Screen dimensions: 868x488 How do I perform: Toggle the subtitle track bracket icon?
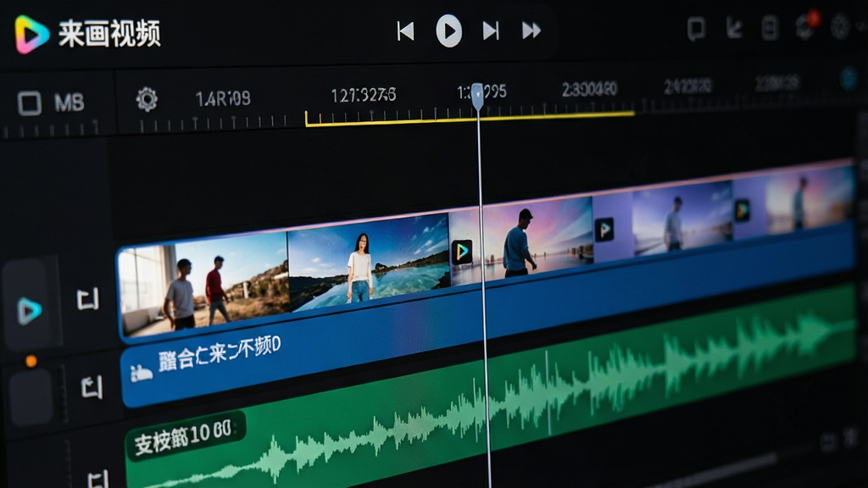(92, 386)
